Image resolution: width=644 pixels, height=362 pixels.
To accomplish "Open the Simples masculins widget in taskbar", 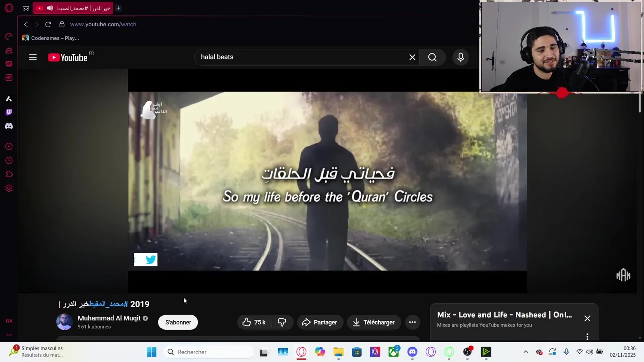I will click(36, 352).
